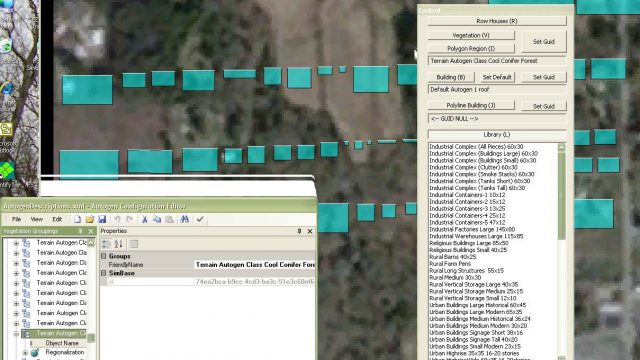640x360 pixels.
Task: Select the highlighted Terrain Autogen tree item
Action: point(61,333)
